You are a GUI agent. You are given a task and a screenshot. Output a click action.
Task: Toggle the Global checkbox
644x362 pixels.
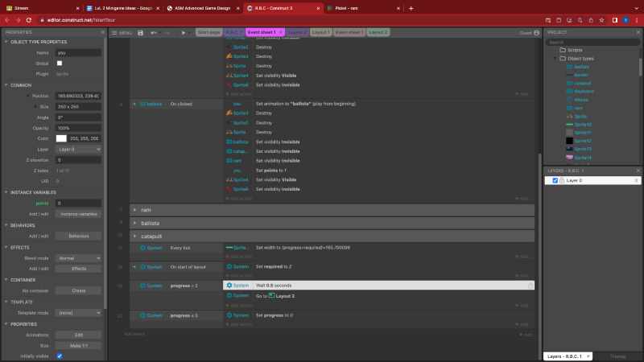coord(60,63)
